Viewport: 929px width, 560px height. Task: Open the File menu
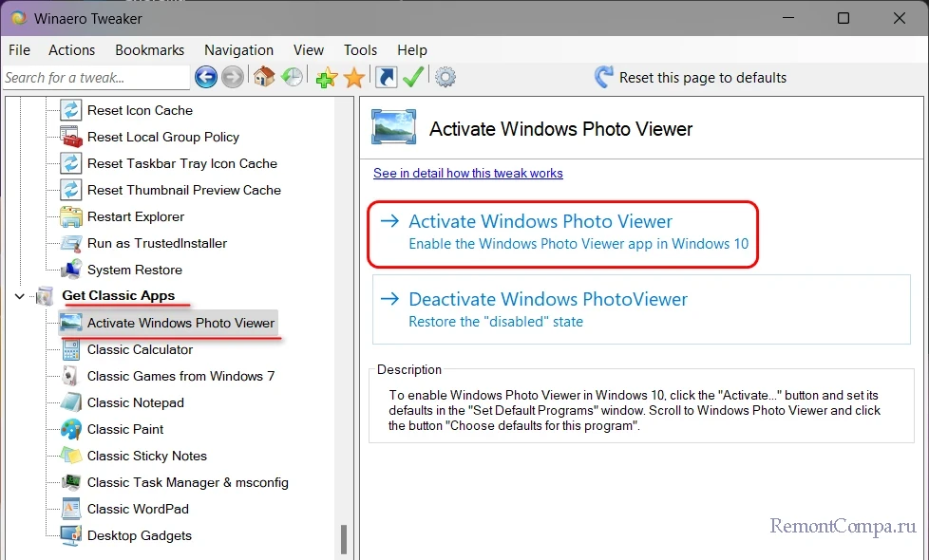[19, 50]
